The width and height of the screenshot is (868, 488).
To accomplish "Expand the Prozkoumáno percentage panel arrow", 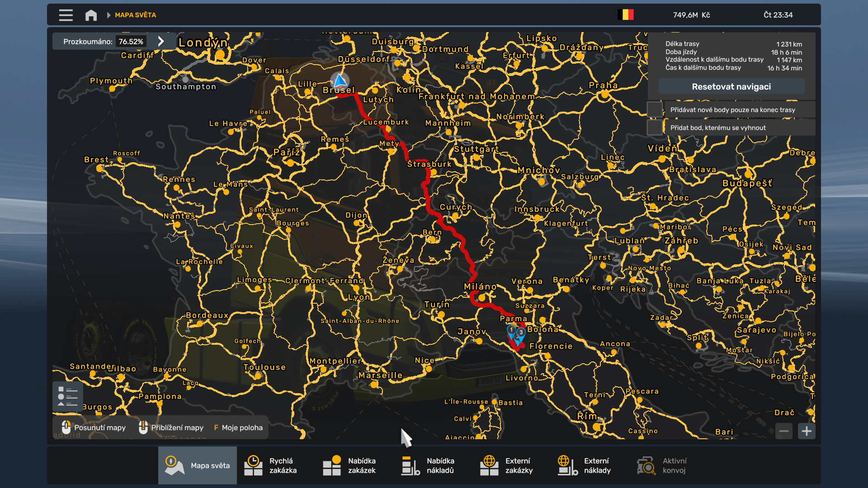I will coord(161,41).
